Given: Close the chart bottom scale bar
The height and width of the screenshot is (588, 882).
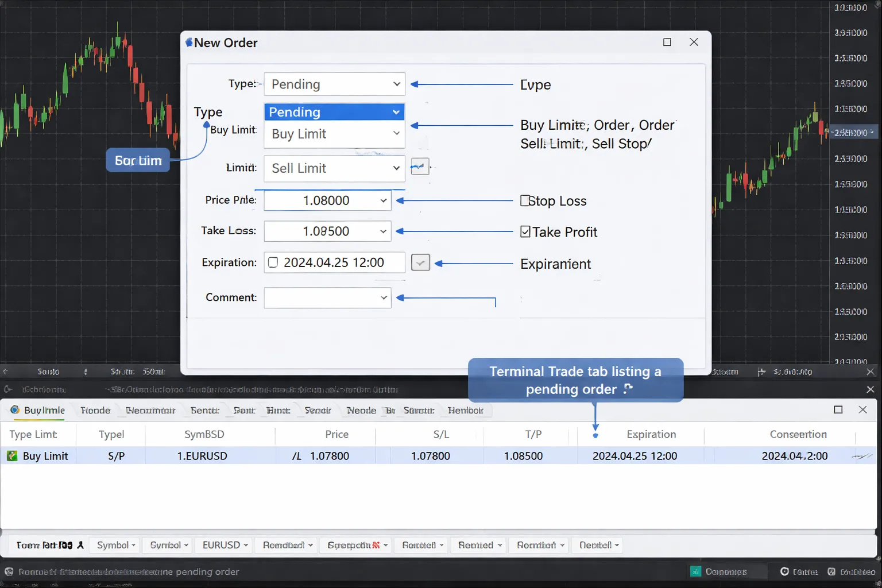Looking at the screenshot, I should coord(870,372).
